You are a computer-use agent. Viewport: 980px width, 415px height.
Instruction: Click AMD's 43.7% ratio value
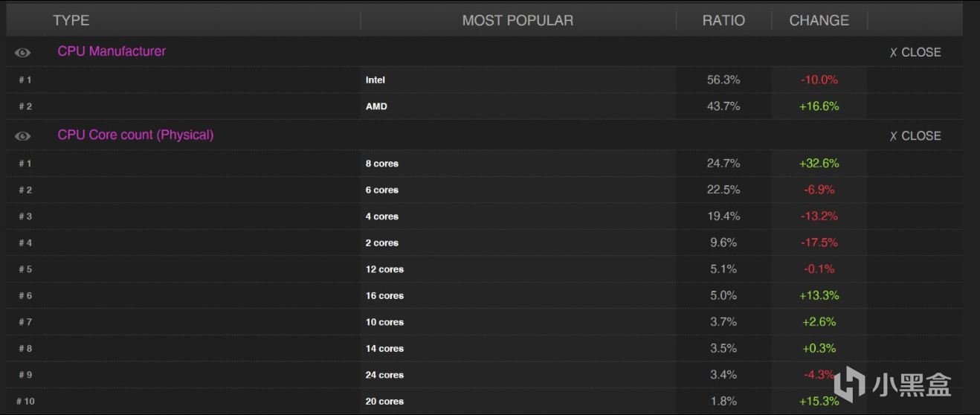click(x=723, y=106)
